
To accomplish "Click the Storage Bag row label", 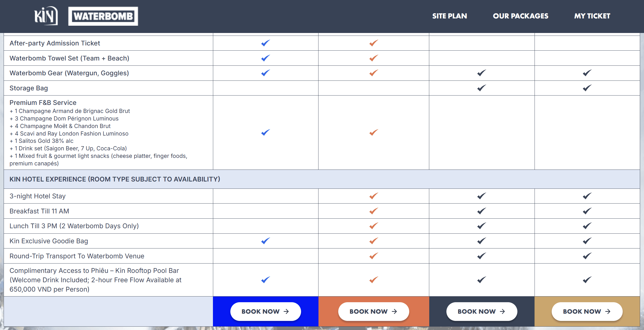I will pos(29,88).
